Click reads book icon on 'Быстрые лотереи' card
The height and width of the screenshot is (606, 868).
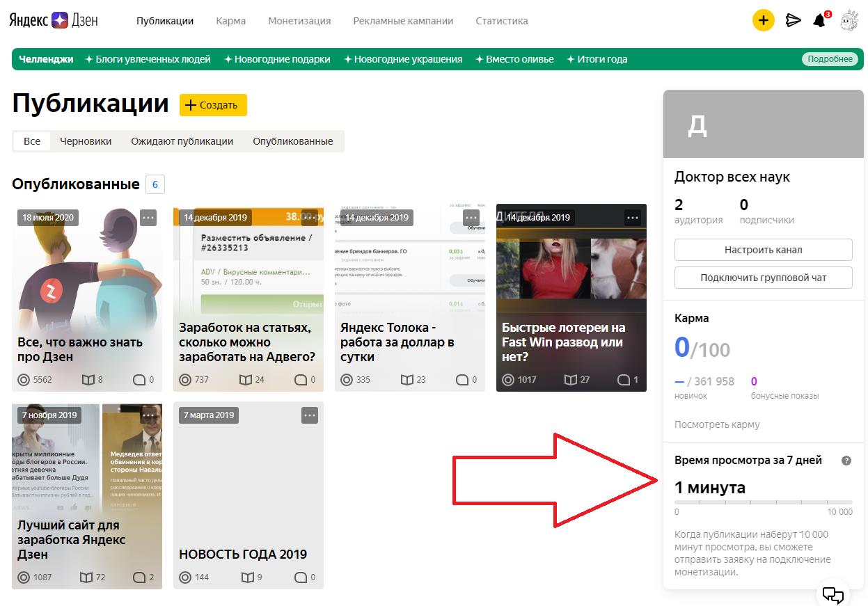570,380
